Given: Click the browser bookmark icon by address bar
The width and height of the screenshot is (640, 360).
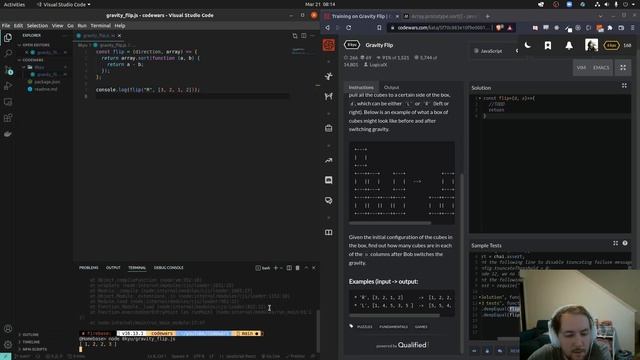Looking at the screenshot, I should coord(379,28).
